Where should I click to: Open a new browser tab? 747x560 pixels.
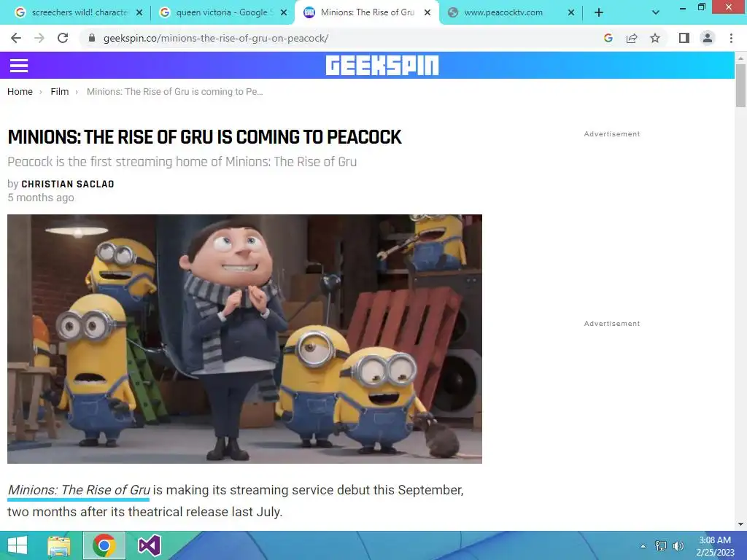pyautogui.click(x=599, y=12)
